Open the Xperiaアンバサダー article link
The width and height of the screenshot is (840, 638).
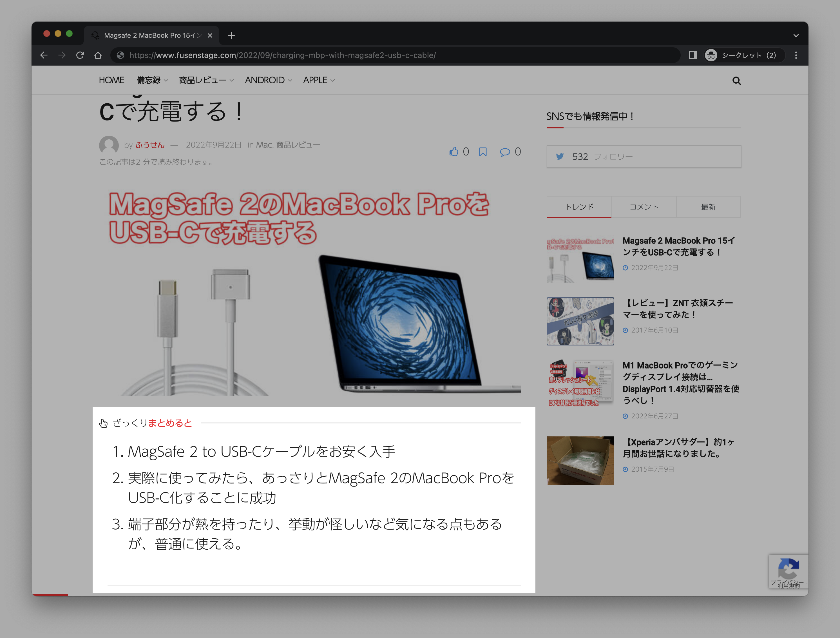tap(679, 448)
